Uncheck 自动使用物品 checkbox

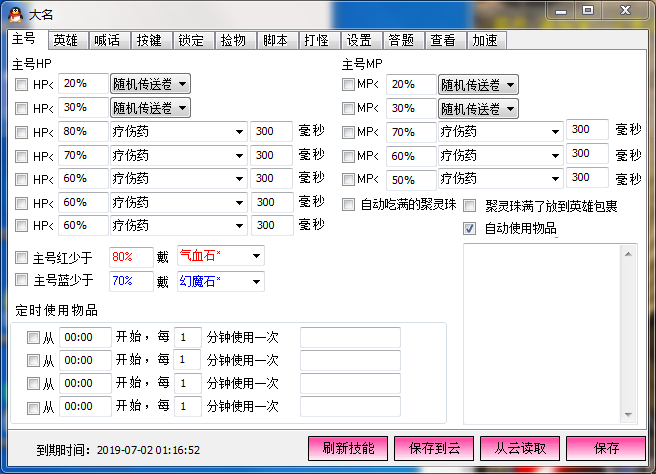coord(470,228)
